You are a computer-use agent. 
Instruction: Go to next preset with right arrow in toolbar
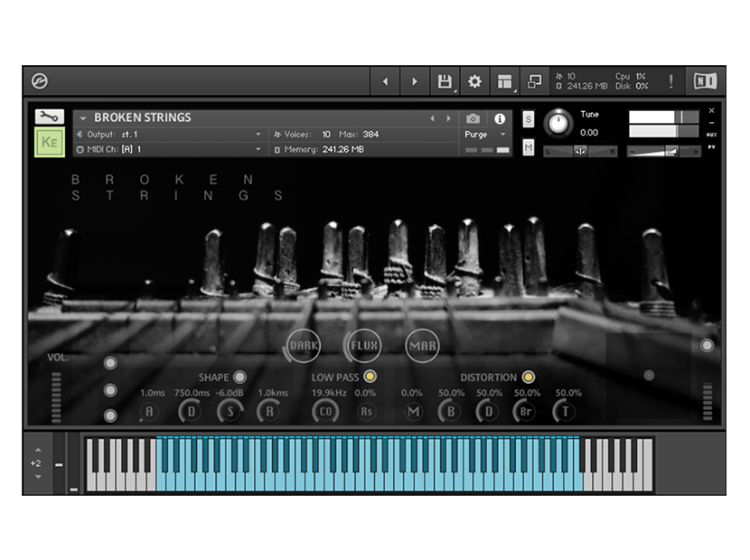(x=414, y=82)
